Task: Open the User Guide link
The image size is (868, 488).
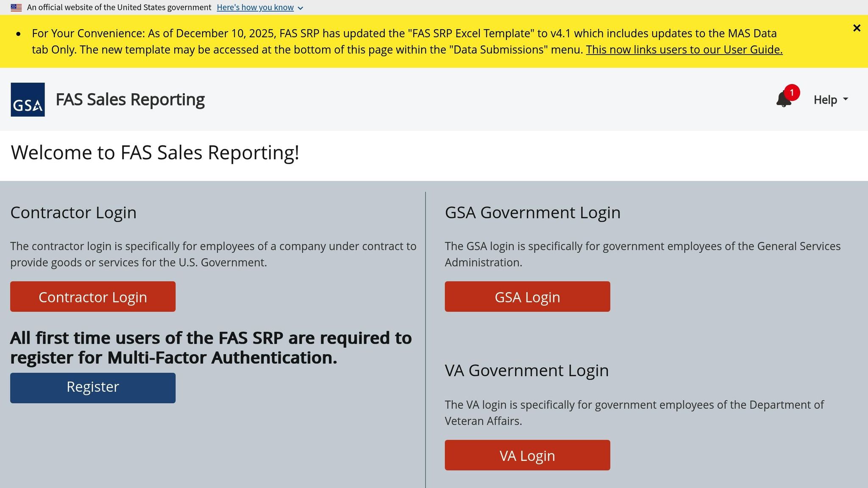Action: (684, 50)
